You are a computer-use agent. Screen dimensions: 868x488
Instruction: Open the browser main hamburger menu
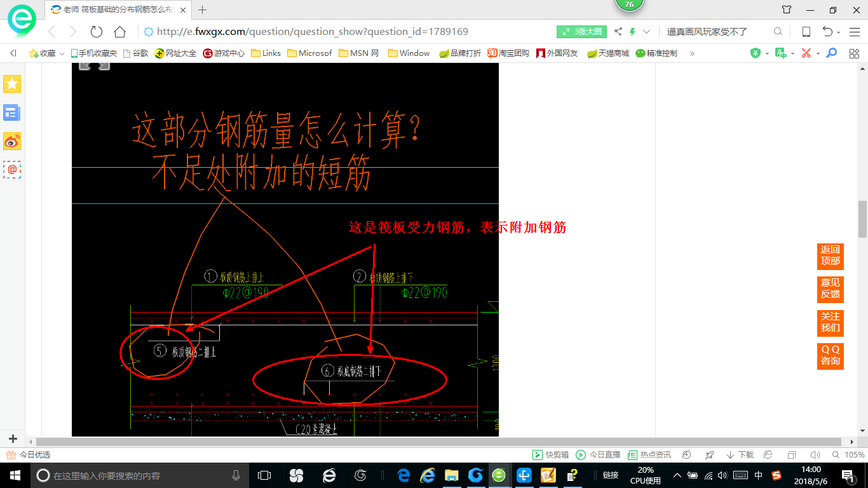pyautogui.click(x=855, y=32)
